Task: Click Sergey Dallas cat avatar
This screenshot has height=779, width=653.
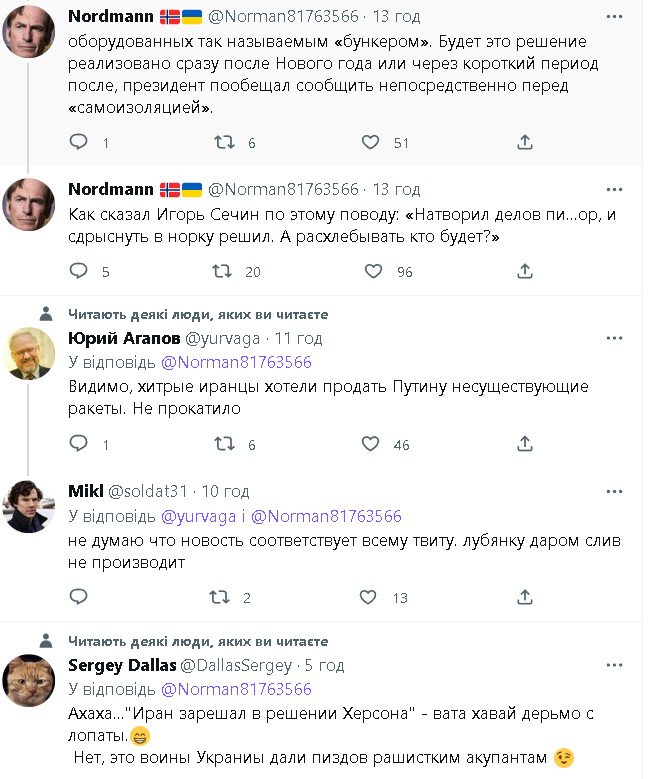Action: pos(30,680)
